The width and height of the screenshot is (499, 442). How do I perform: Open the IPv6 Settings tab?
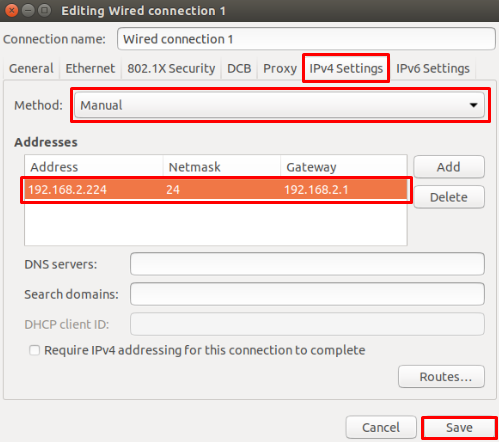click(433, 68)
